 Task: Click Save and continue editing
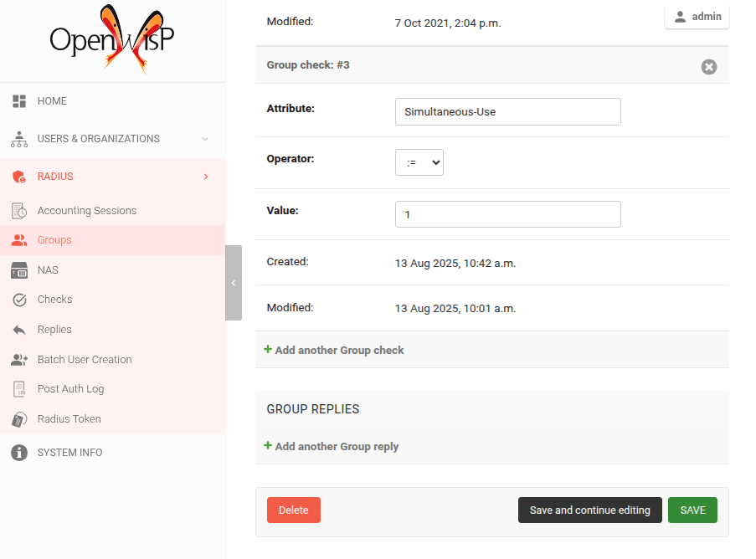click(589, 510)
